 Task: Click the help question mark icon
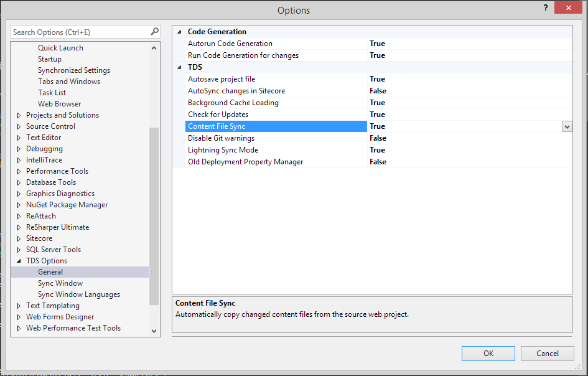(x=546, y=7)
